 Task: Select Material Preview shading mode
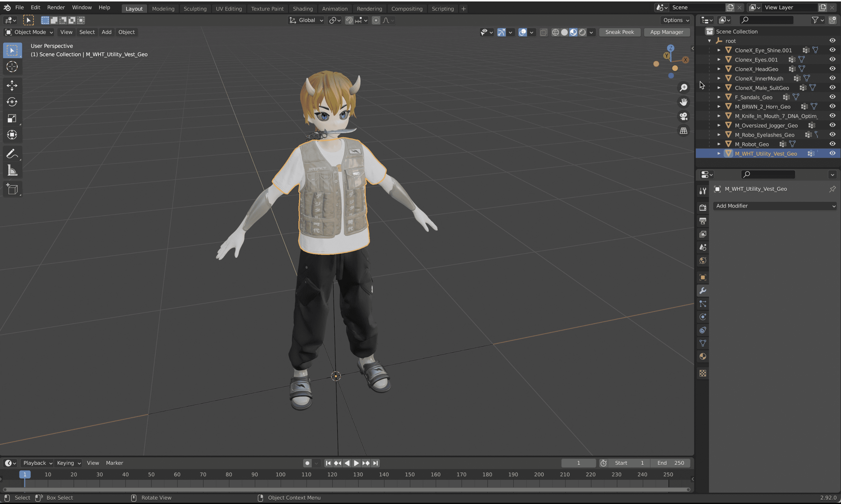click(573, 32)
